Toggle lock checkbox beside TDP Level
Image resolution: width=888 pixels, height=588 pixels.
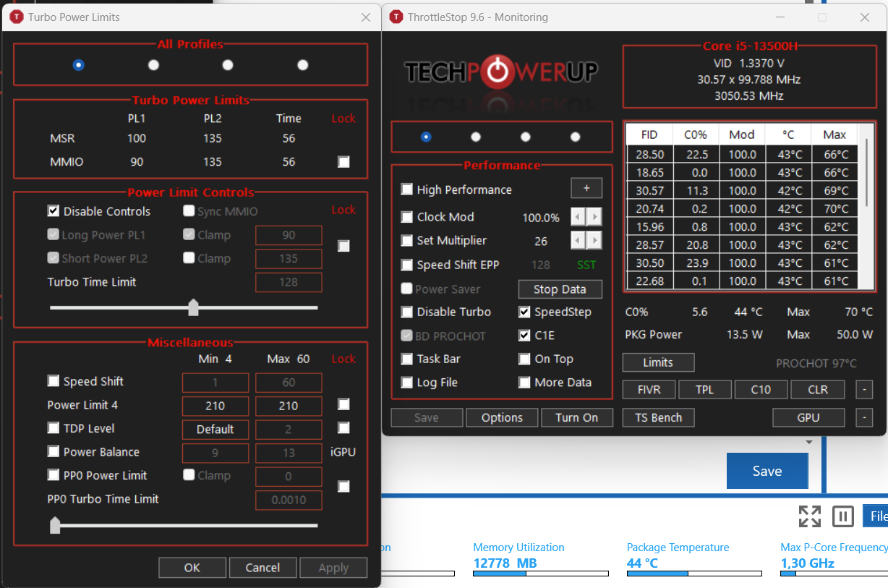click(343, 427)
